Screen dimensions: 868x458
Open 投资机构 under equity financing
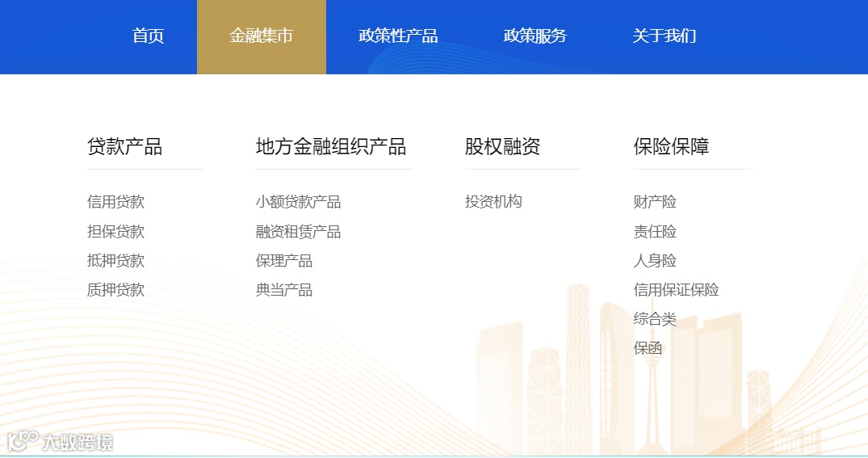coord(494,202)
